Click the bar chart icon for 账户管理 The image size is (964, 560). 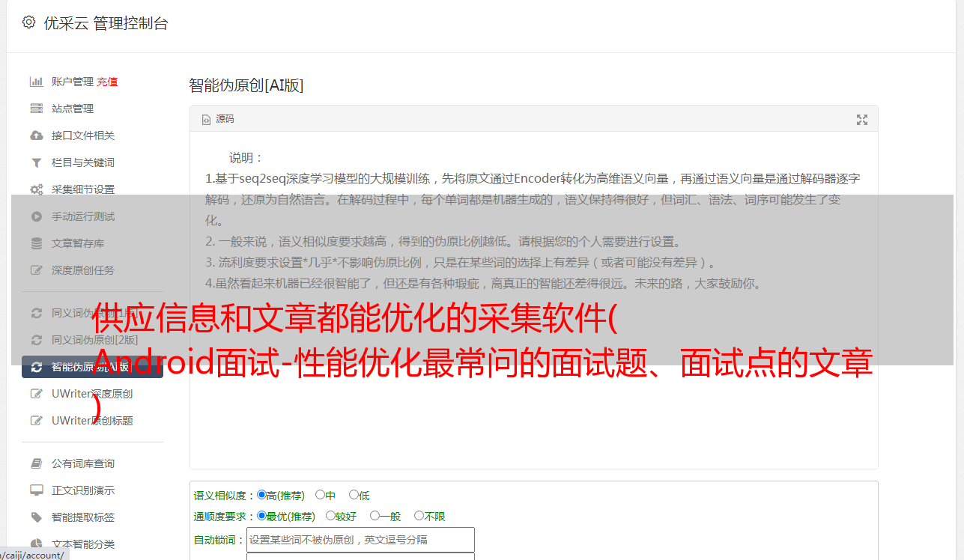pos(36,82)
